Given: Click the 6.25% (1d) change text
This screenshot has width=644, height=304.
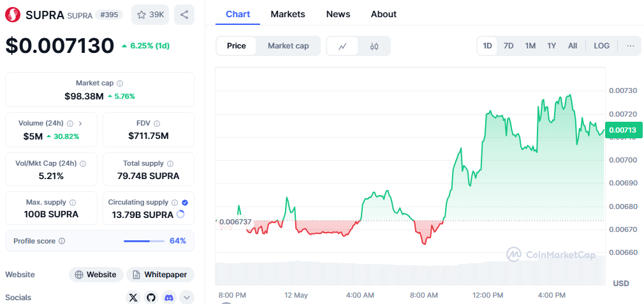Looking at the screenshot, I should click(149, 46).
